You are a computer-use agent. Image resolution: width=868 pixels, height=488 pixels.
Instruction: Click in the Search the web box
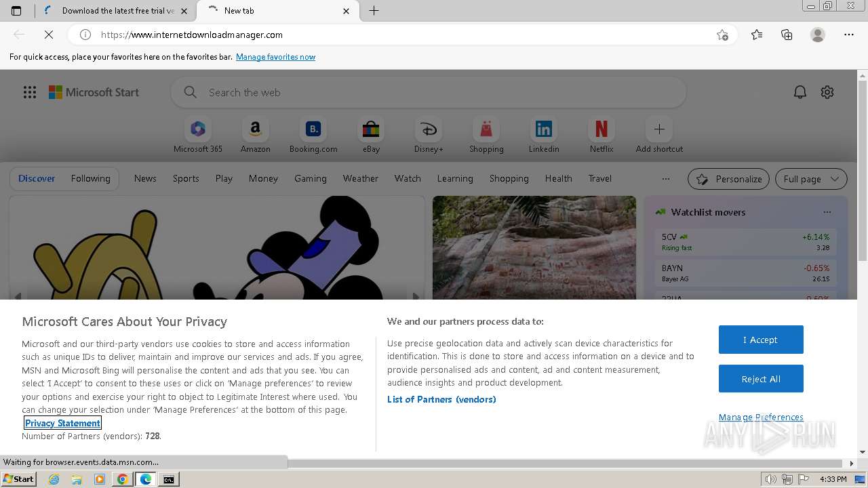tap(429, 92)
